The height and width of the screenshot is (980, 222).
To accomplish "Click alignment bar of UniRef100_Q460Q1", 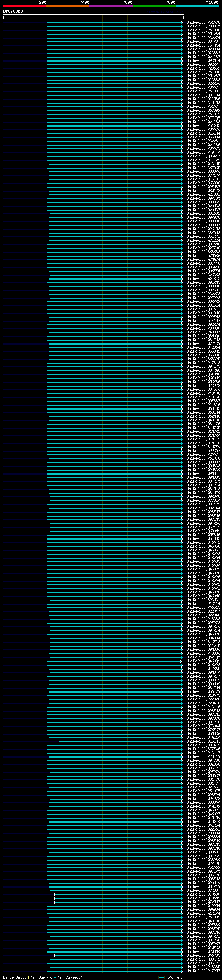I will pyautogui.click(x=114, y=661).
